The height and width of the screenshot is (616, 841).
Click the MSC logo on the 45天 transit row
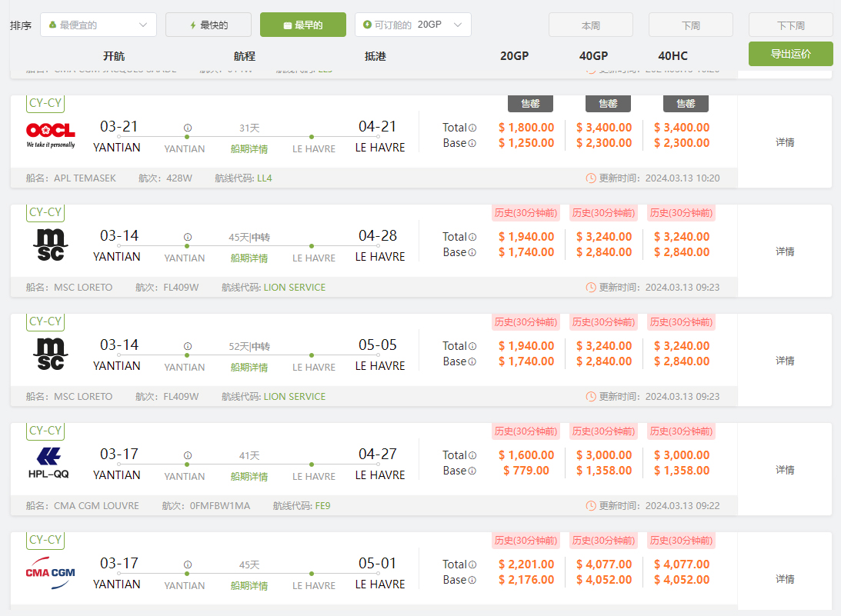[51, 245]
